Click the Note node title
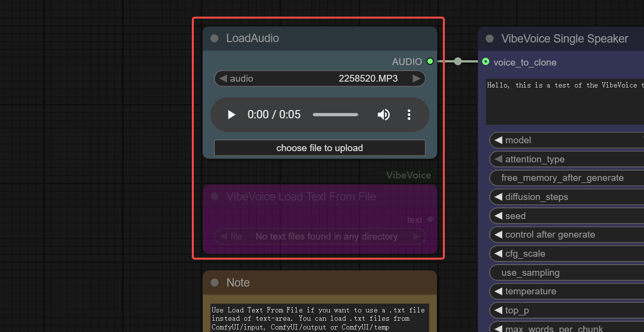644x332 pixels. tap(238, 283)
